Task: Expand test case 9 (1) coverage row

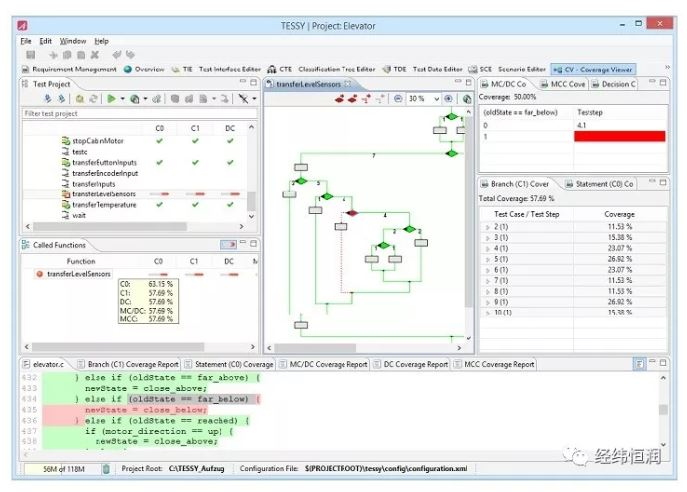Action: click(x=488, y=302)
